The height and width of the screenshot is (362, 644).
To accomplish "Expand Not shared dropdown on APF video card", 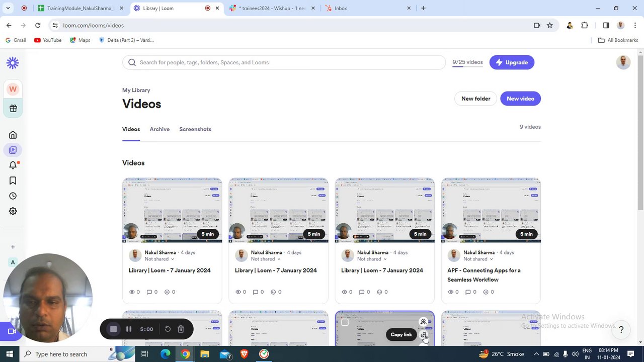I will [x=478, y=259].
